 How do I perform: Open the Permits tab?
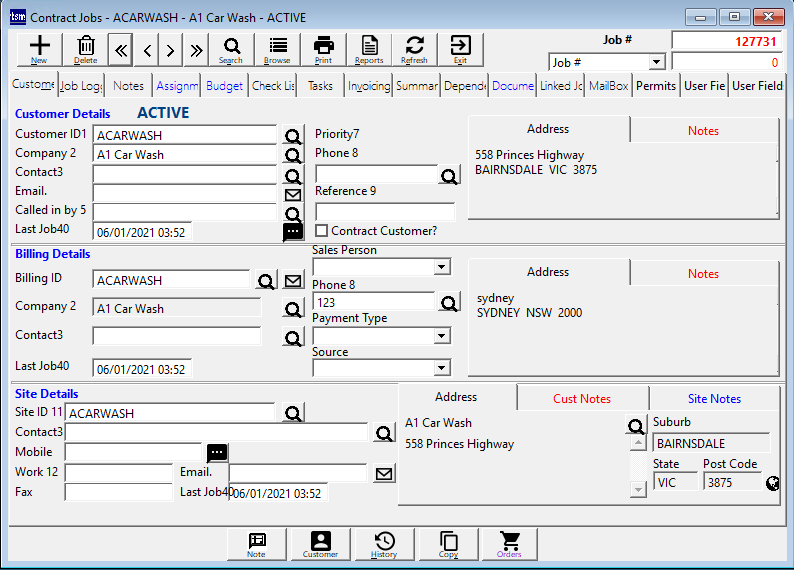pos(656,86)
